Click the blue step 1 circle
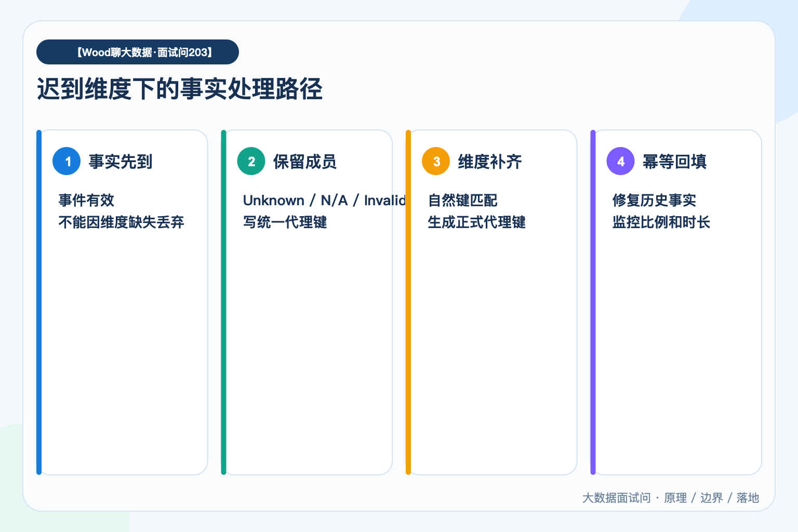Viewport: 798px width, 532px height. click(66, 161)
